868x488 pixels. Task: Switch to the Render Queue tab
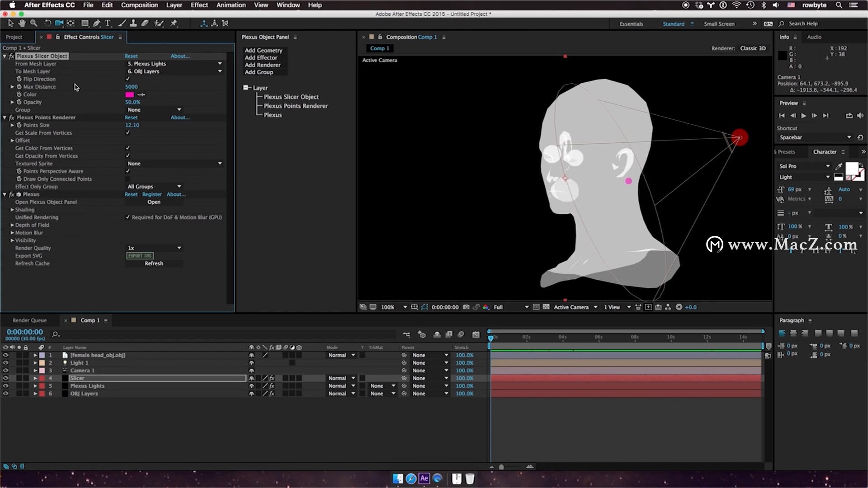pyautogui.click(x=29, y=320)
